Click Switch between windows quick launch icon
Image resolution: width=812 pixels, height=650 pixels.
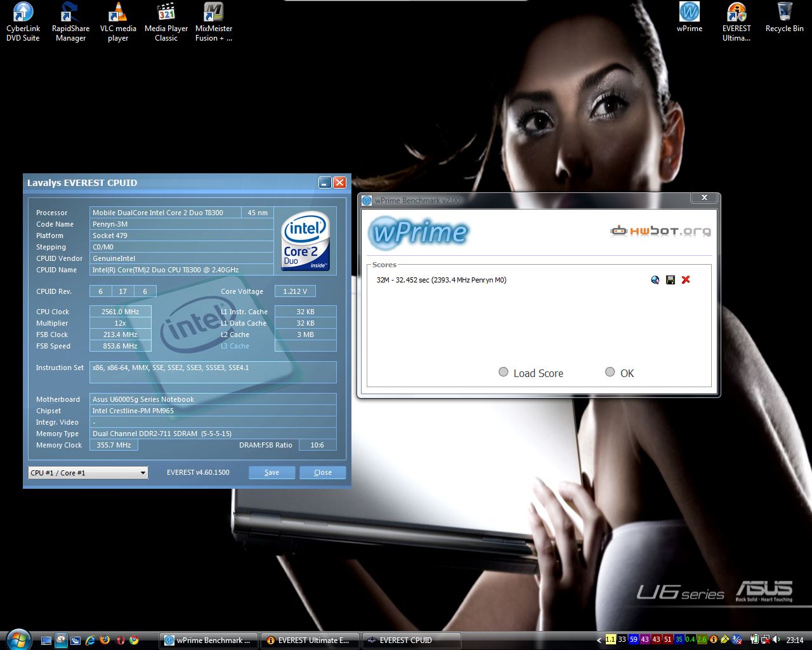pos(75,640)
